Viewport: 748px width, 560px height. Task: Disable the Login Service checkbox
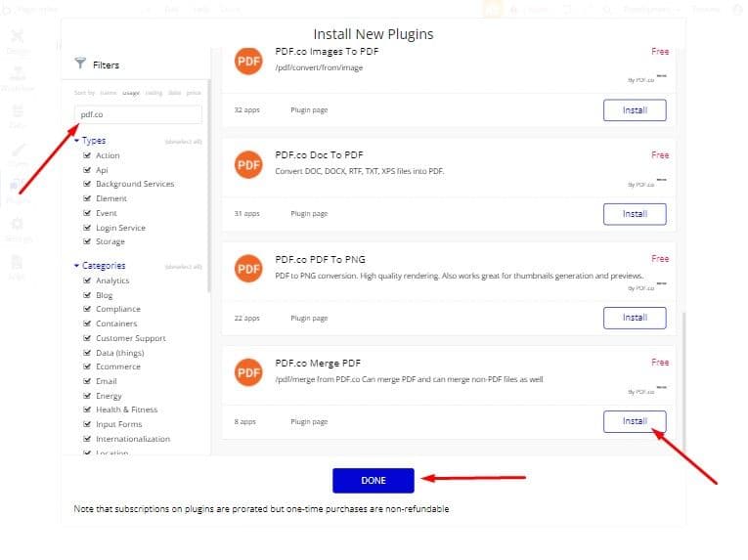(x=86, y=228)
